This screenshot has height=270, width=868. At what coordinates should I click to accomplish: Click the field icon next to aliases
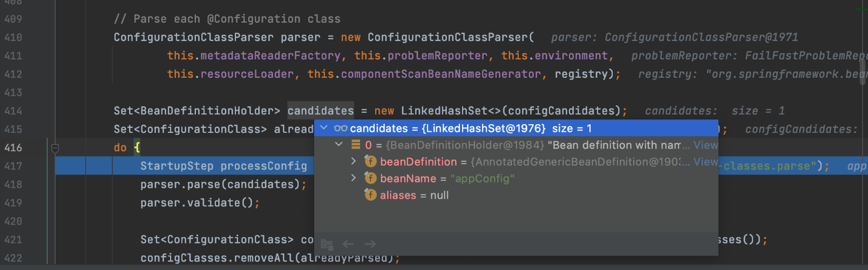371,195
